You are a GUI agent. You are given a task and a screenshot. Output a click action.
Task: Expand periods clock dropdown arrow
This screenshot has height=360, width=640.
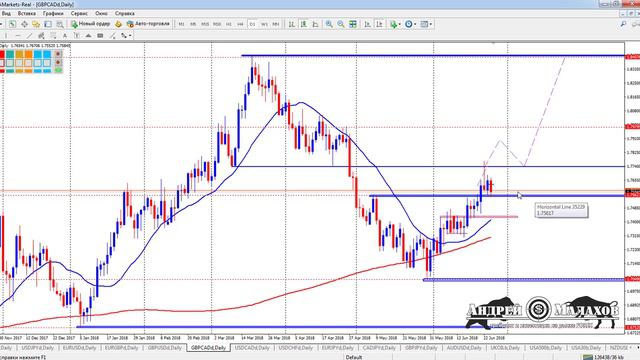[x=415, y=24]
